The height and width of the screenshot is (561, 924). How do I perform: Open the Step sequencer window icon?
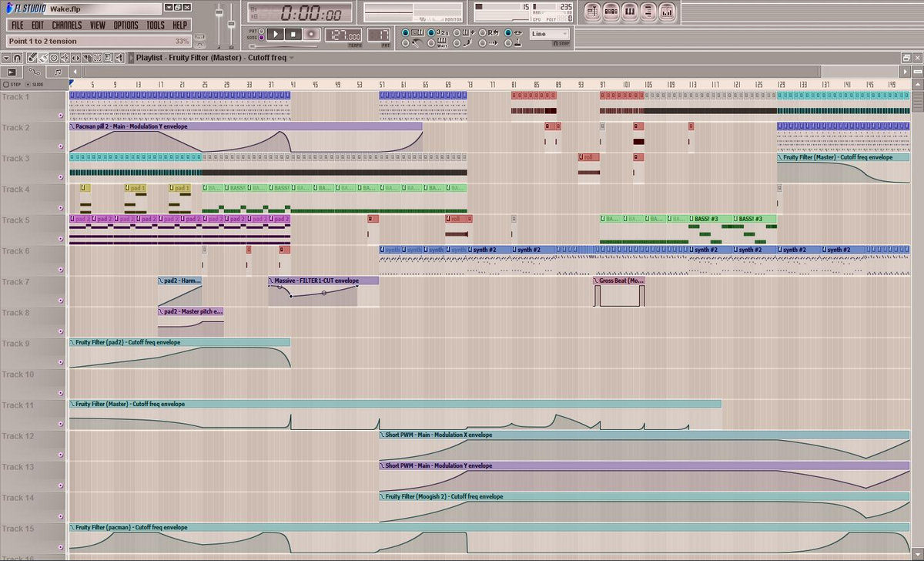(x=611, y=12)
